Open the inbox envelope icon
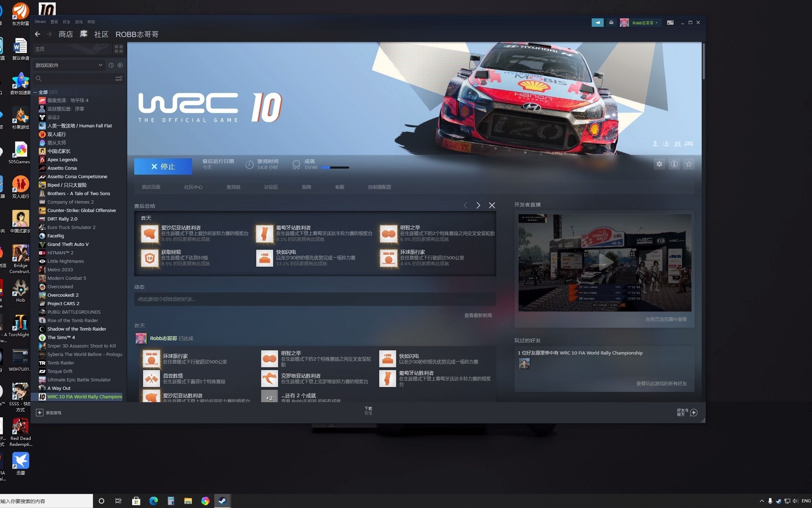812x508 pixels. 611,23
